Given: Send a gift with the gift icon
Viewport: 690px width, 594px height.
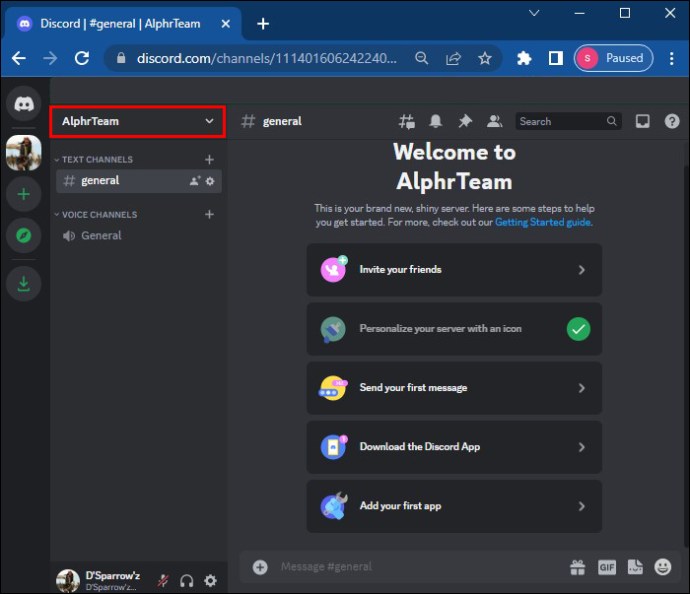Looking at the screenshot, I should (577, 567).
